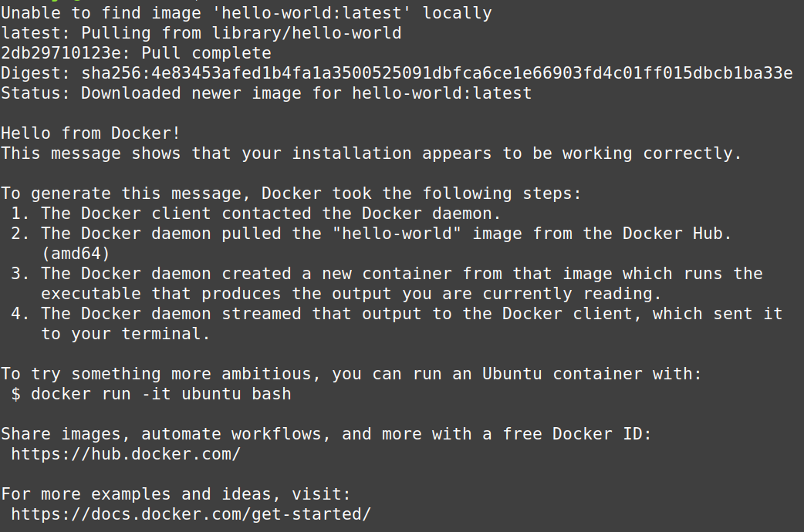Viewport: 804px width, 532px height.
Task: Click the "To try something more ambitious" line
Action: (351, 374)
